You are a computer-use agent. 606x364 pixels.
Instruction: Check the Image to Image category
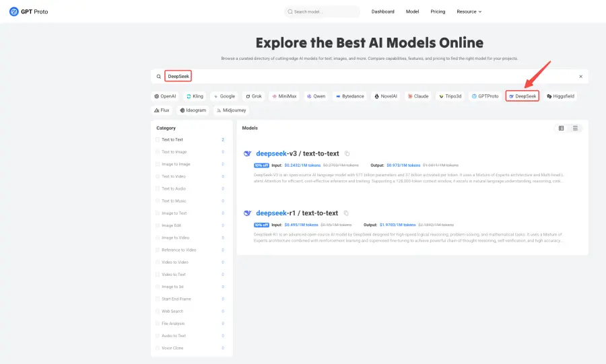(158, 164)
